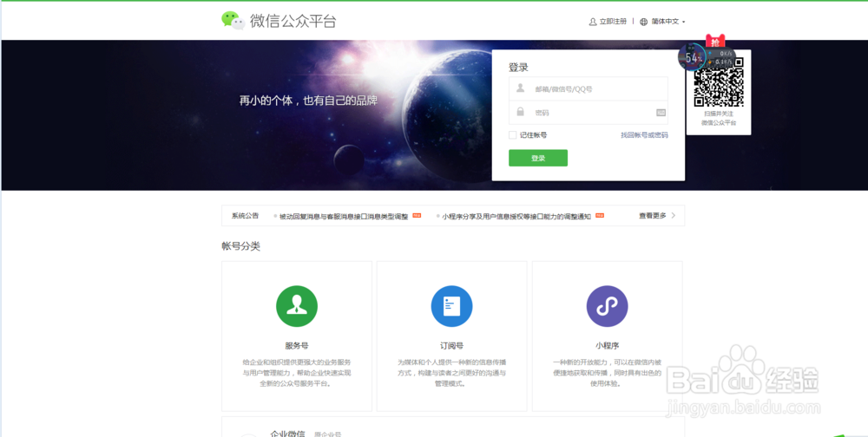This screenshot has width=868, height=437.
Task: Expand the 简体中文 language dropdown
Action: tap(668, 22)
